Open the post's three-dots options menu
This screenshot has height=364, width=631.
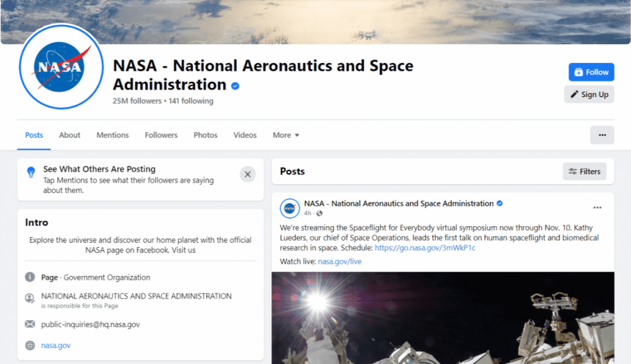click(x=596, y=208)
